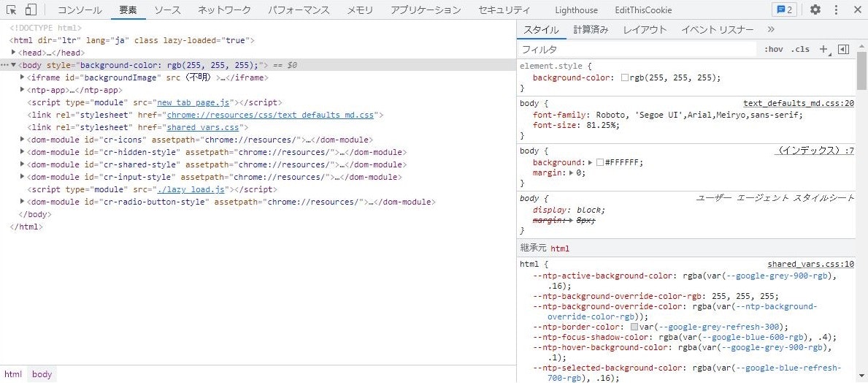This screenshot has width=868, height=383.
Task: Open the three-dot DevTools menu
Action: [836, 10]
